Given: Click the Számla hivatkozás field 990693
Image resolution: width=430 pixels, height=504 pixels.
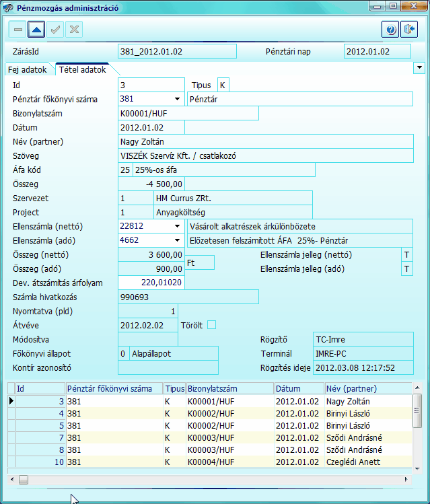Looking at the screenshot, I should tap(188, 297).
